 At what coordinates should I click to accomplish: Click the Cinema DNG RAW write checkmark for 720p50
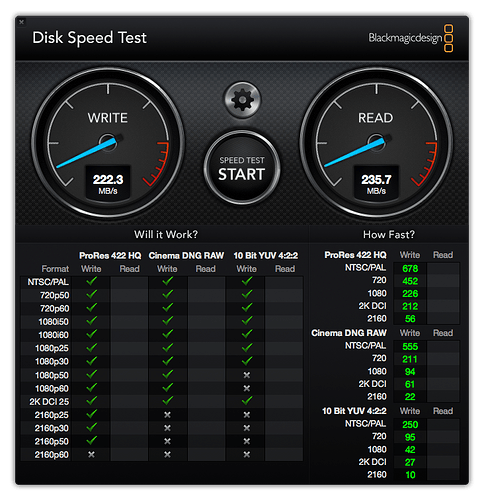pos(167,294)
